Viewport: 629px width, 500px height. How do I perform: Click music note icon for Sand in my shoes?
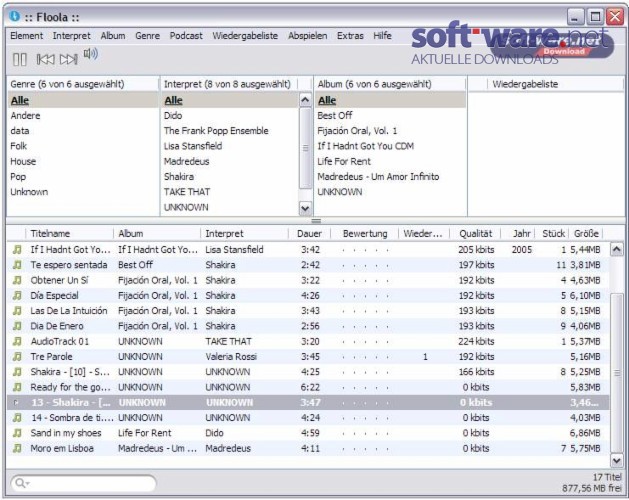pyautogui.click(x=17, y=433)
